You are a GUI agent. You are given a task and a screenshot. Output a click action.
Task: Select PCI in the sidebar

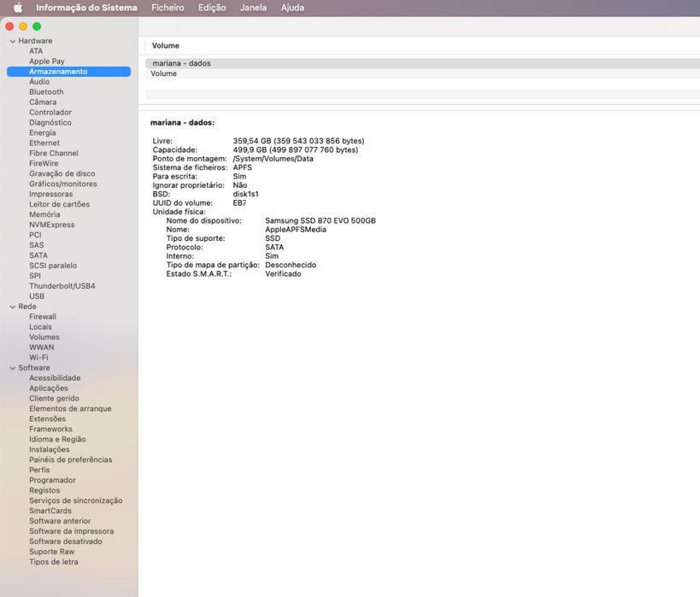click(x=35, y=235)
